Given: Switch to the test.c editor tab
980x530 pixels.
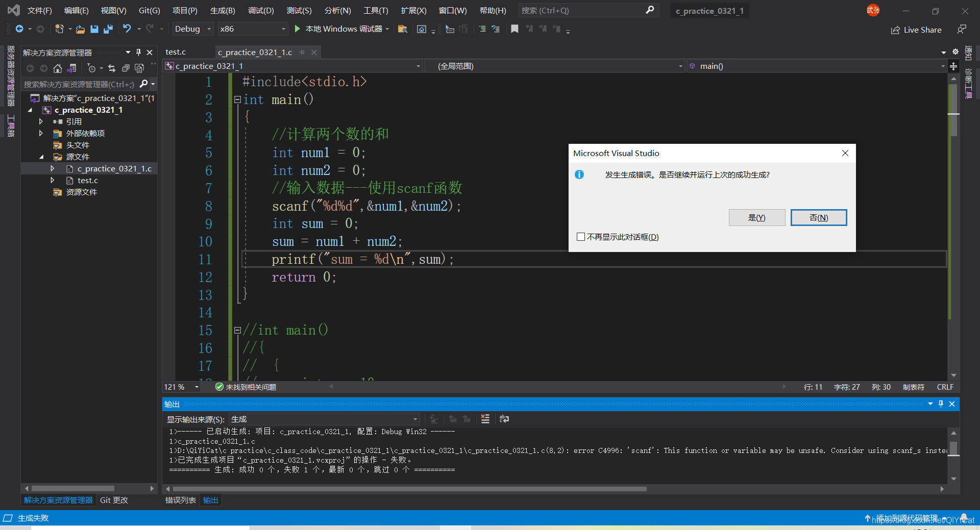Looking at the screenshot, I should [x=176, y=52].
